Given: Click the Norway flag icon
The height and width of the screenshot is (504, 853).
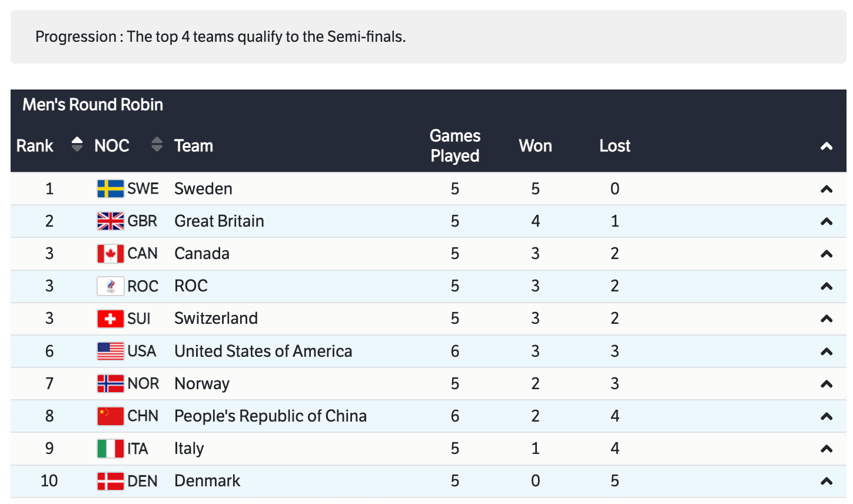Looking at the screenshot, I should pos(110,384).
